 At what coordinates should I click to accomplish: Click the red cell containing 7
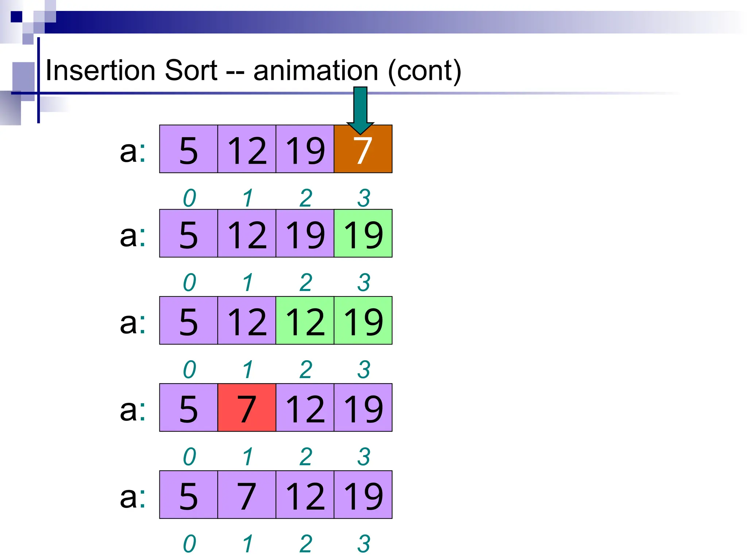tap(247, 408)
